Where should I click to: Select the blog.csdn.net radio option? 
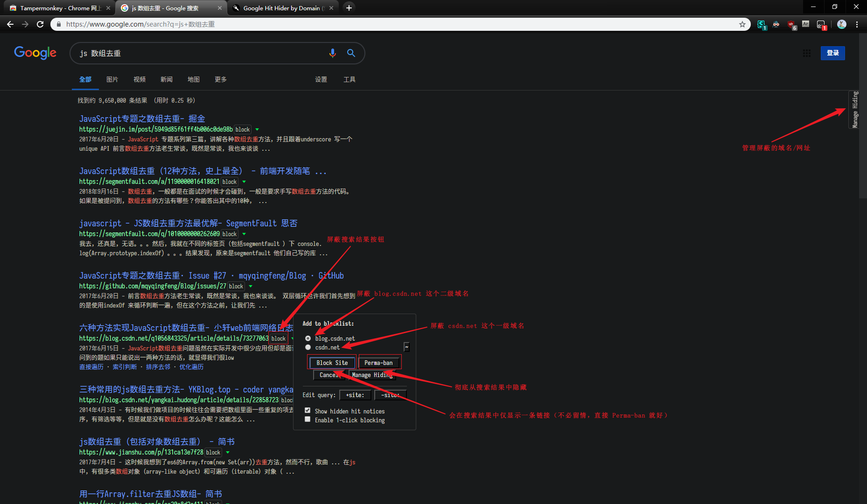point(308,338)
